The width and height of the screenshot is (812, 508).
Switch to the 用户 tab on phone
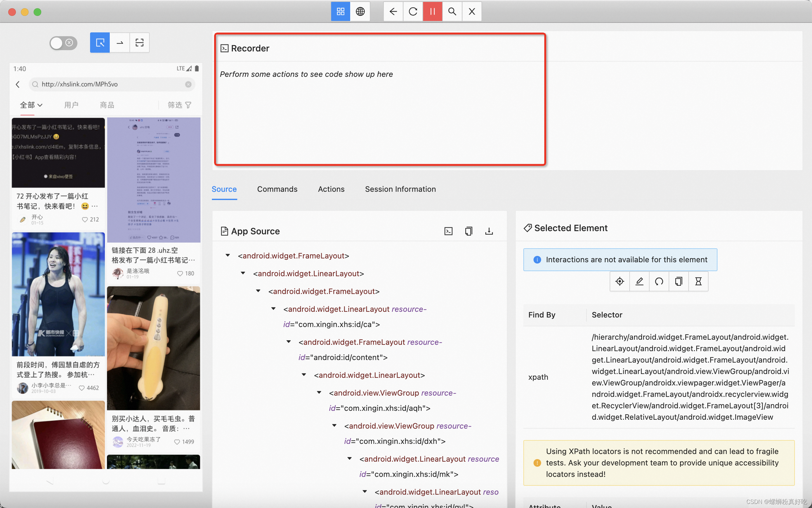(x=71, y=105)
